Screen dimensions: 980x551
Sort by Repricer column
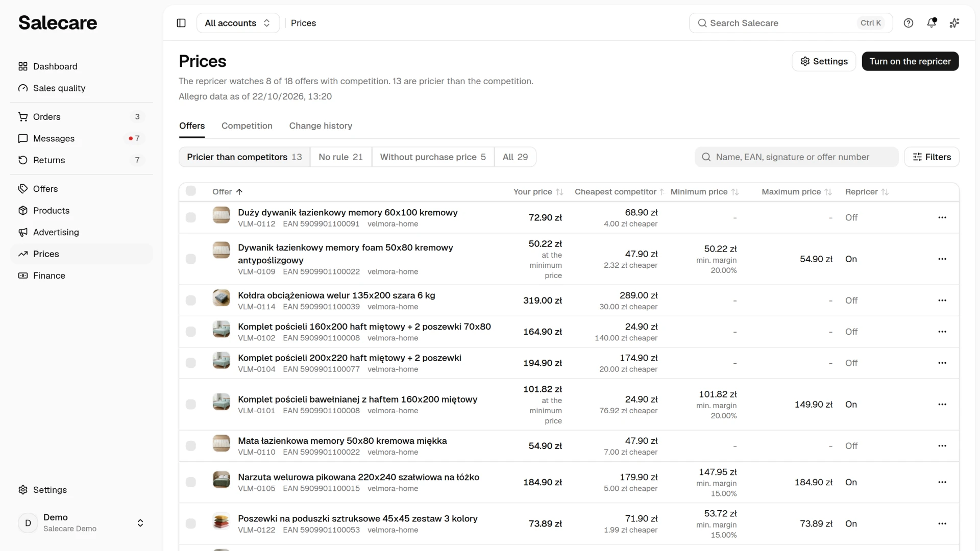pyautogui.click(x=867, y=192)
